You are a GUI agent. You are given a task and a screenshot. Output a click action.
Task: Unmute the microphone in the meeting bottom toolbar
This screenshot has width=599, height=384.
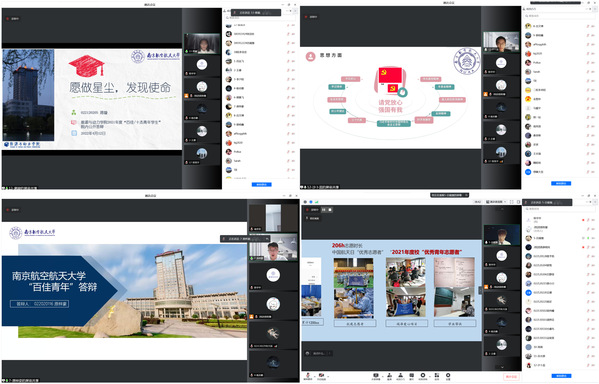(x=308, y=376)
